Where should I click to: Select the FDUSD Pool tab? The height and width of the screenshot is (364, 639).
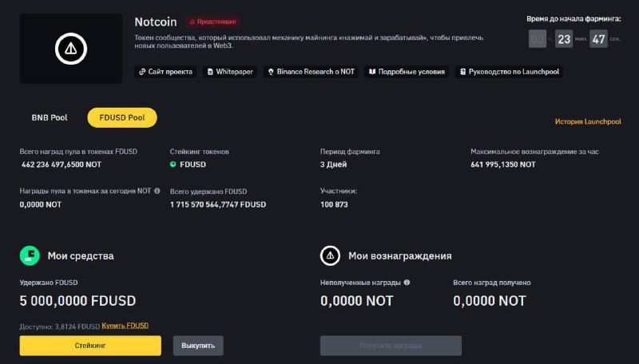click(x=122, y=117)
